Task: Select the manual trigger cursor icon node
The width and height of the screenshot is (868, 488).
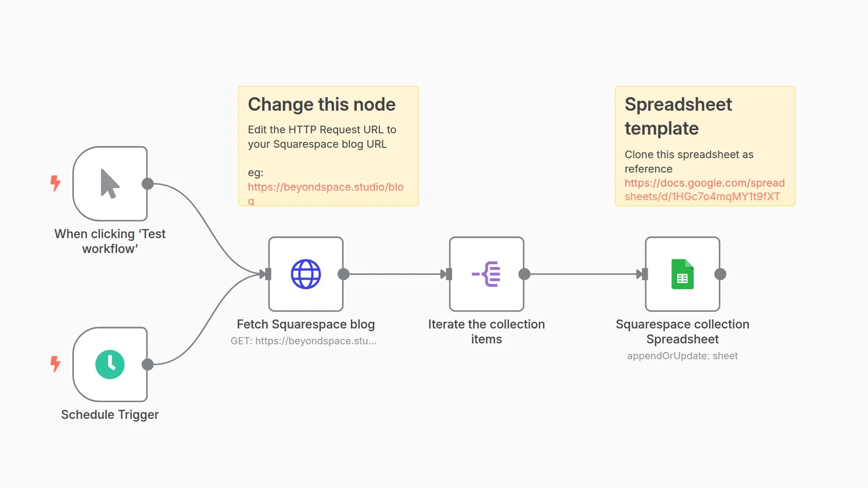Action: click(x=110, y=183)
